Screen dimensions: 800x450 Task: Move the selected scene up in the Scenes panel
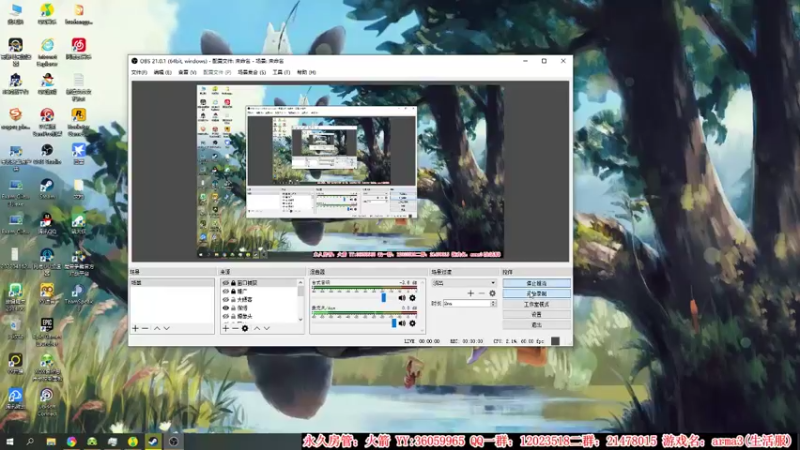(x=157, y=328)
